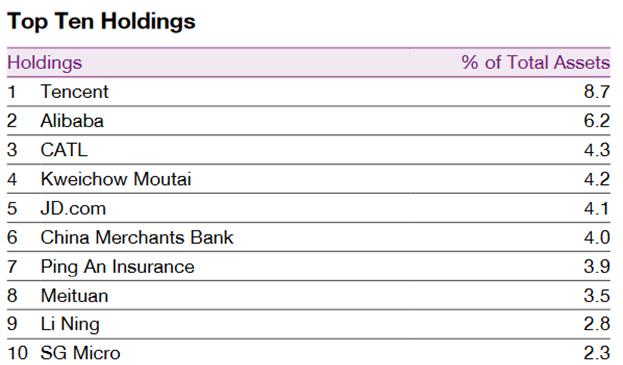This screenshot has height=365, width=623.
Task: Select SG Micro's 2.3 percentage value
Action: coord(597,353)
